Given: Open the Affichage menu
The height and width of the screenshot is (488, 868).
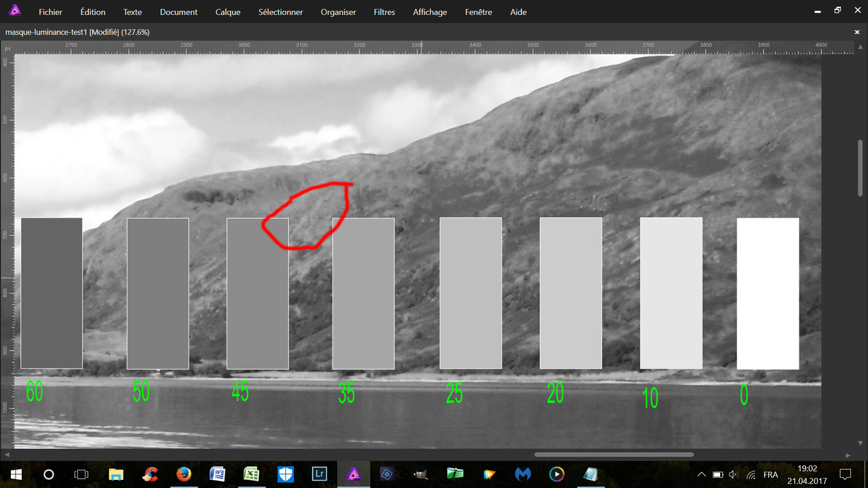Looking at the screenshot, I should point(430,12).
